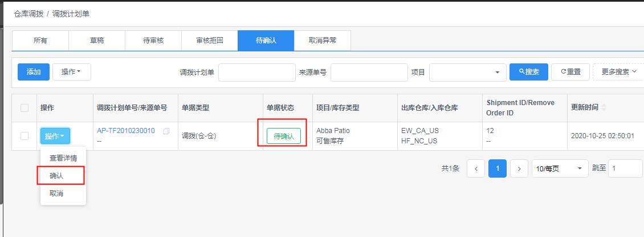Switch to the 所有 tab
Screen dimensions: 644x237
pyautogui.click(x=40, y=41)
